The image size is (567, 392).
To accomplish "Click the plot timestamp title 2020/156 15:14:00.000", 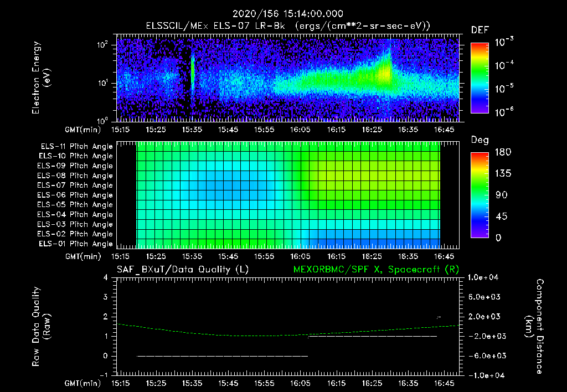I will 287,14.
